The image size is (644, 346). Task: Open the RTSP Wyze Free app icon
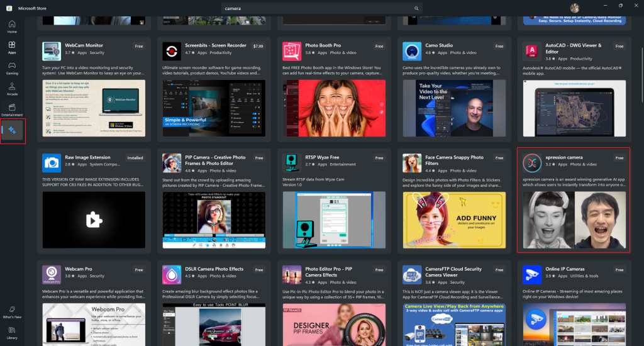coord(292,163)
